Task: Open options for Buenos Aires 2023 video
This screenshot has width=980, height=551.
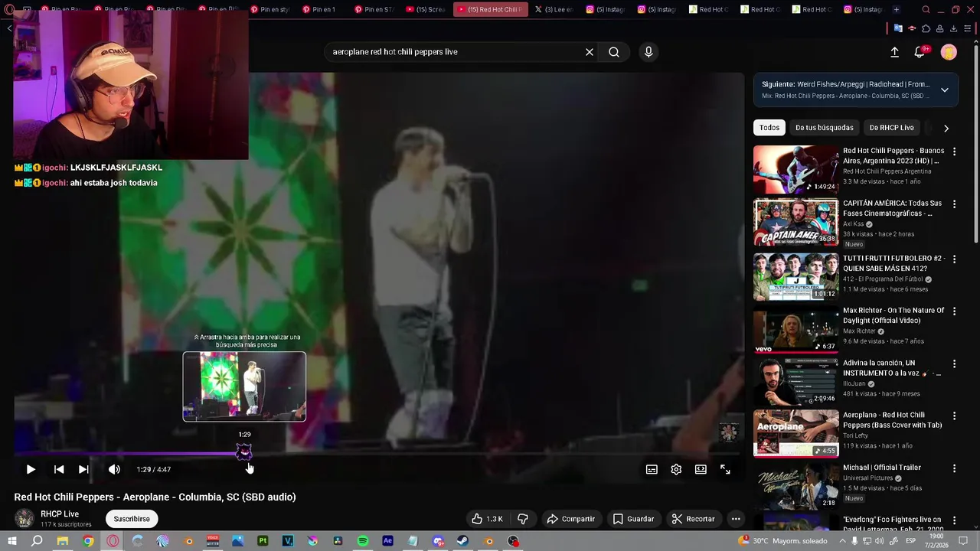Action: (x=954, y=152)
